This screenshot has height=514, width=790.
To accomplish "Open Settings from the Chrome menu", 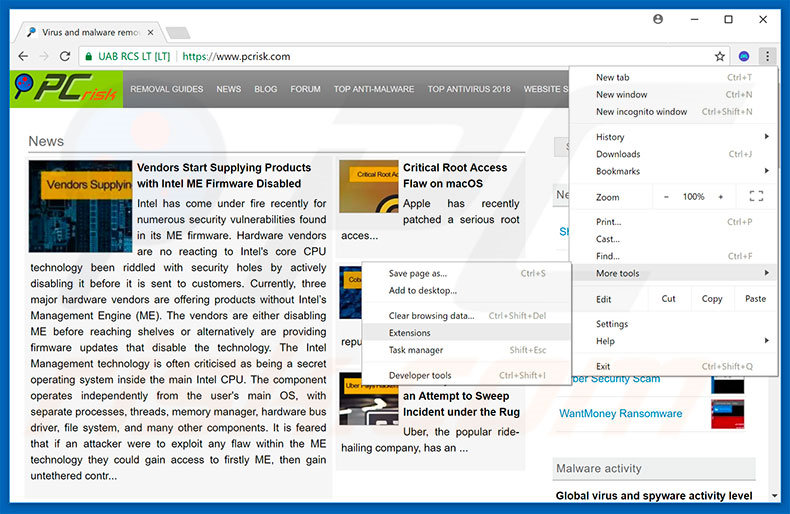I will 674,324.
